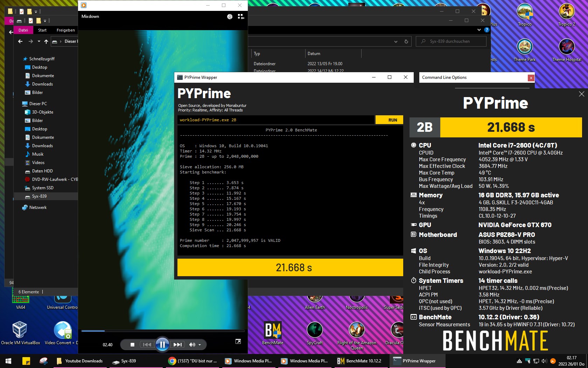This screenshot has height=368, width=588.
Task: Select the Tropico desktop icon
Action: click(525, 15)
